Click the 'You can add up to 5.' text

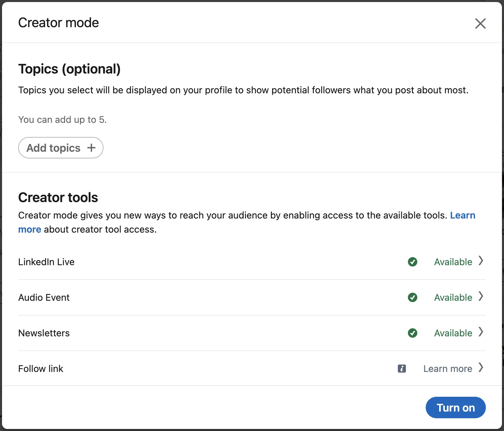tap(62, 119)
